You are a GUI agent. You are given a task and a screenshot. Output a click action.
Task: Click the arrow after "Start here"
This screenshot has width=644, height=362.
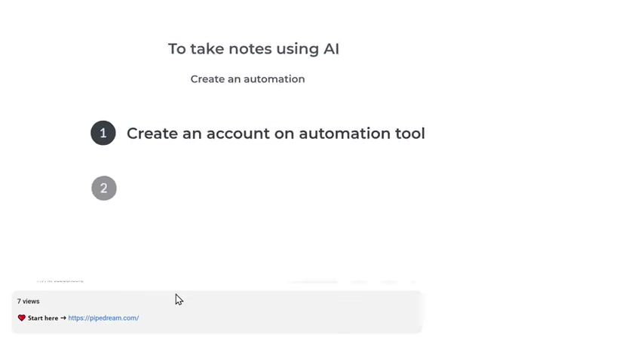(x=63, y=318)
